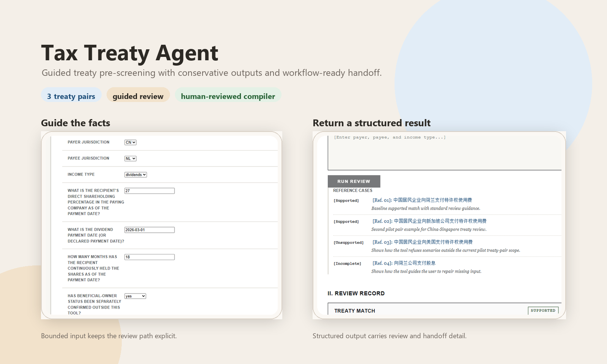The height and width of the screenshot is (364, 607).
Task: Open the payee jurisdiction dropdown showing NL
Action: click(x=130, y=158)
